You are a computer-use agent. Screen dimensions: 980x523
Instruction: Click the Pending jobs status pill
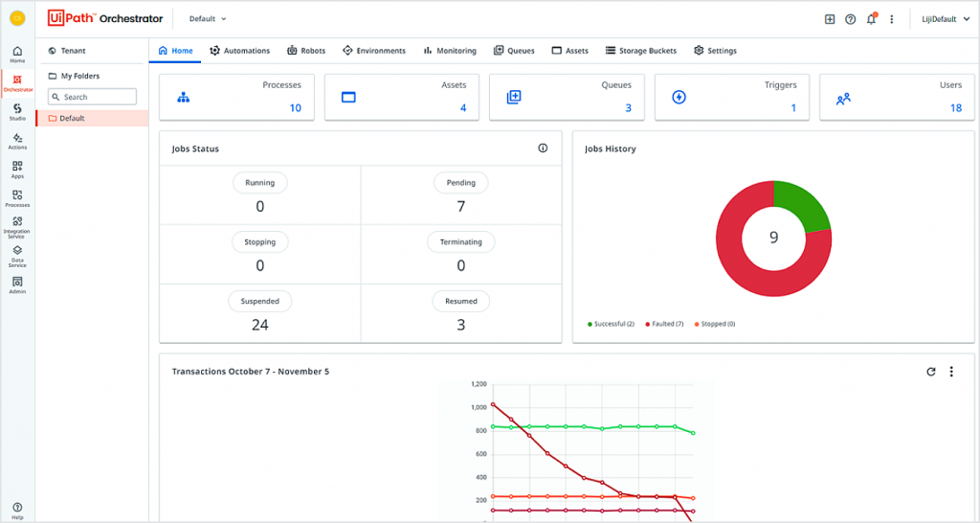tap(460, 183)
